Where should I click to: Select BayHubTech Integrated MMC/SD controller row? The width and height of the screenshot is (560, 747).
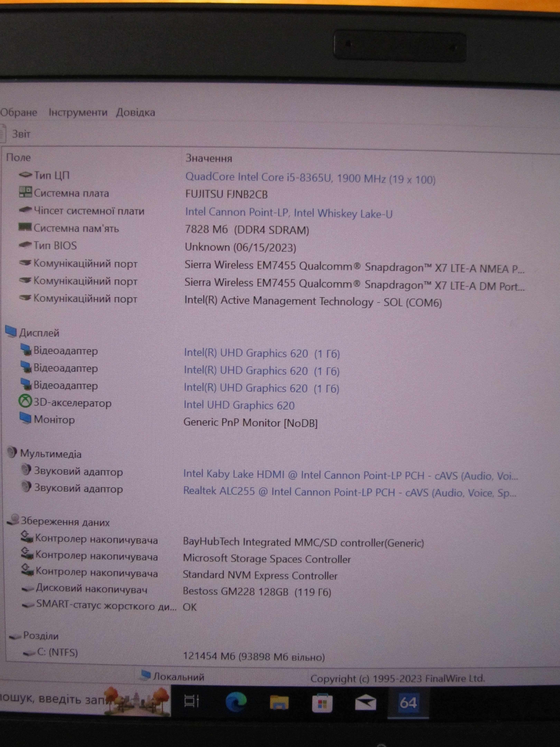coord(303,542)
